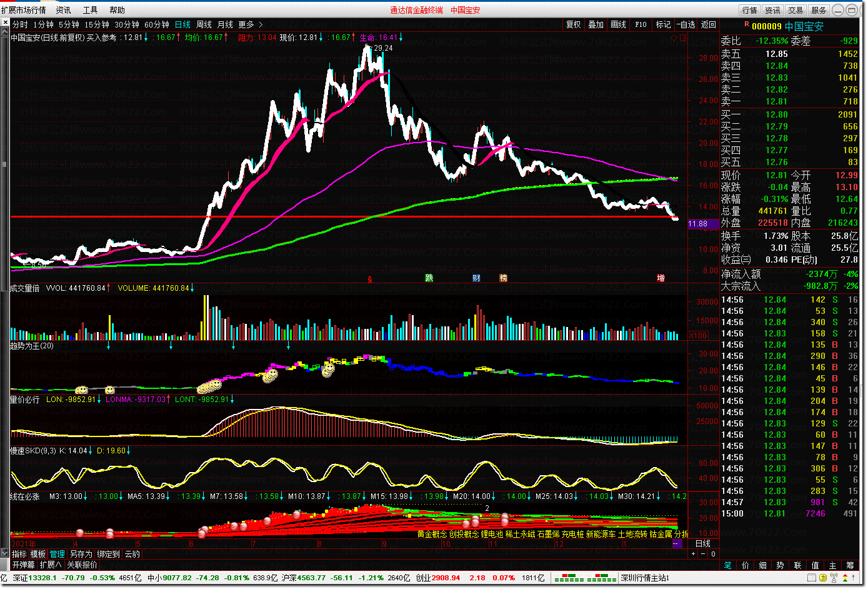Click the top-right 服务 button
The width and height of the screenshot is (868, 589).
819,10
